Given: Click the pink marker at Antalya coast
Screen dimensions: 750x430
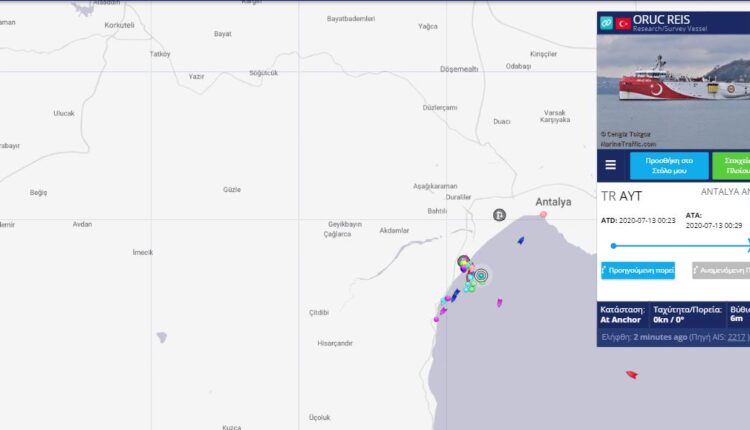Looking at the screenshot, I should (543, 215).
